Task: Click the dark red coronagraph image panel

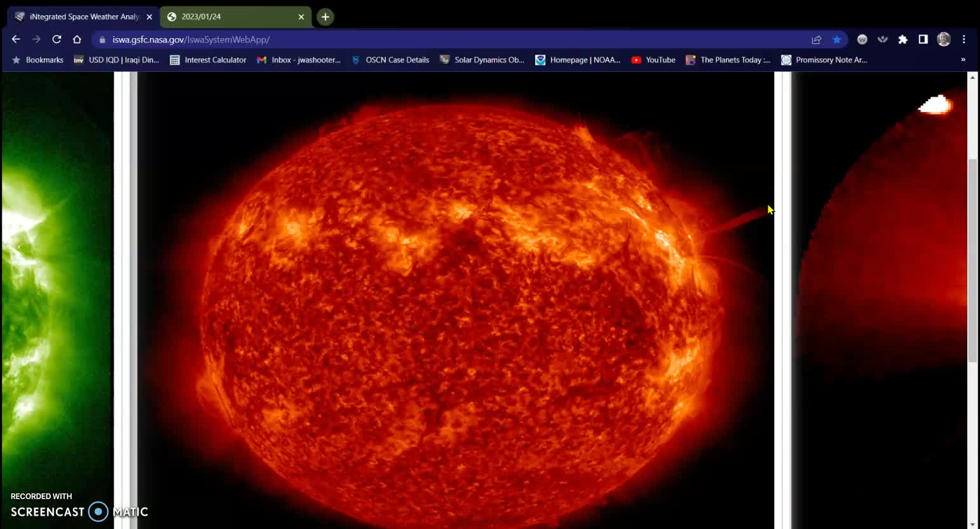Action: pos(879,299)
